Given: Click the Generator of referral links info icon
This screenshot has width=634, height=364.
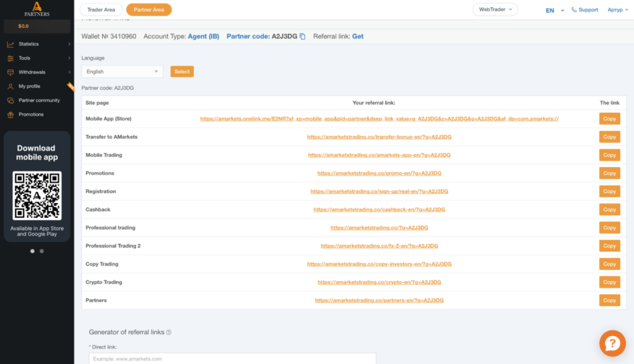Looking at the screenshot, I should (168, 332).
